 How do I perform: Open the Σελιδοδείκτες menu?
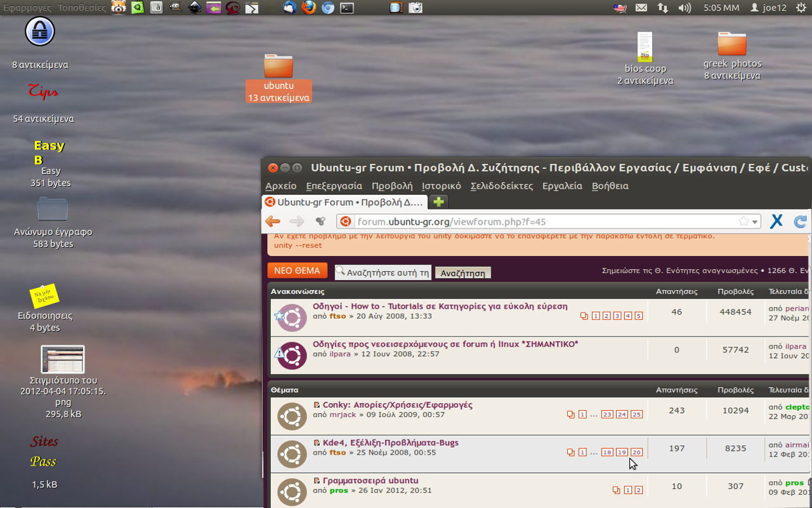point(501,186)
